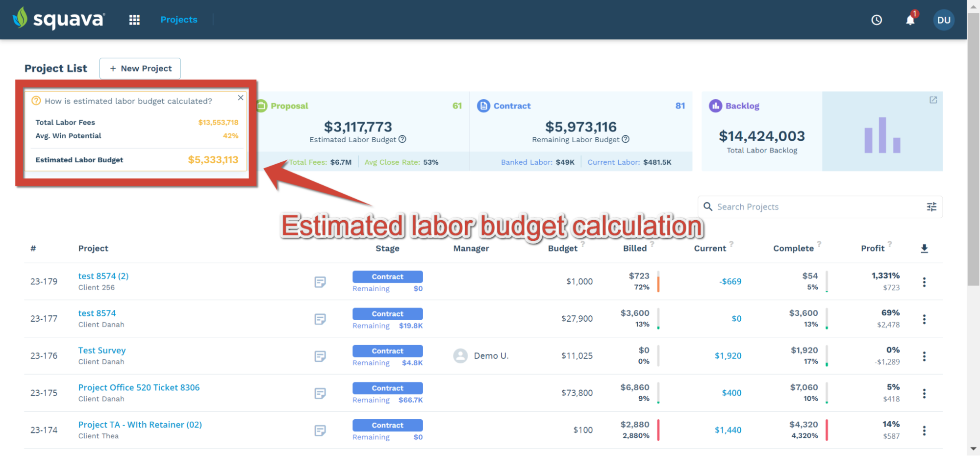This screenshot has width=980, height=456.
Task: Open more options for project 23-174
Action: 924,431
